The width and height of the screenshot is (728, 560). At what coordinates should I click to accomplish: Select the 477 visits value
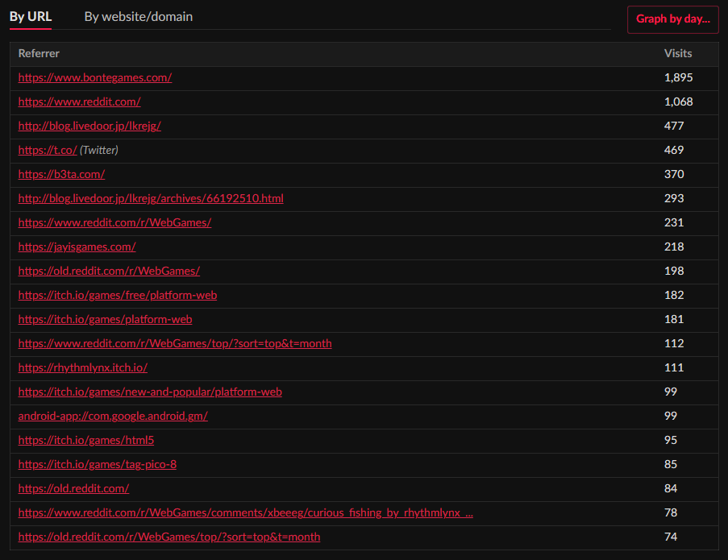point(674,126)
